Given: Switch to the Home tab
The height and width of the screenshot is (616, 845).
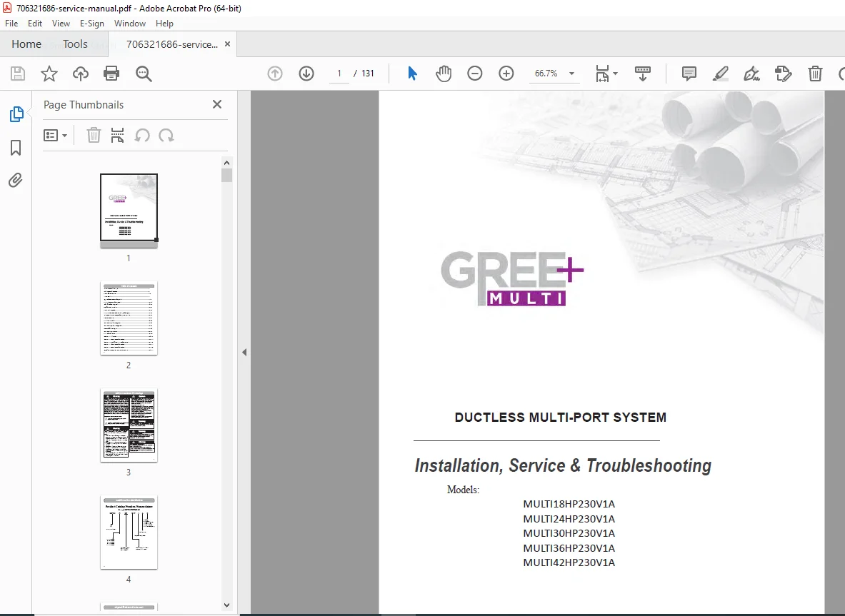Looking at the screenshot, I should pyautogui.click(x=26, y=44).
